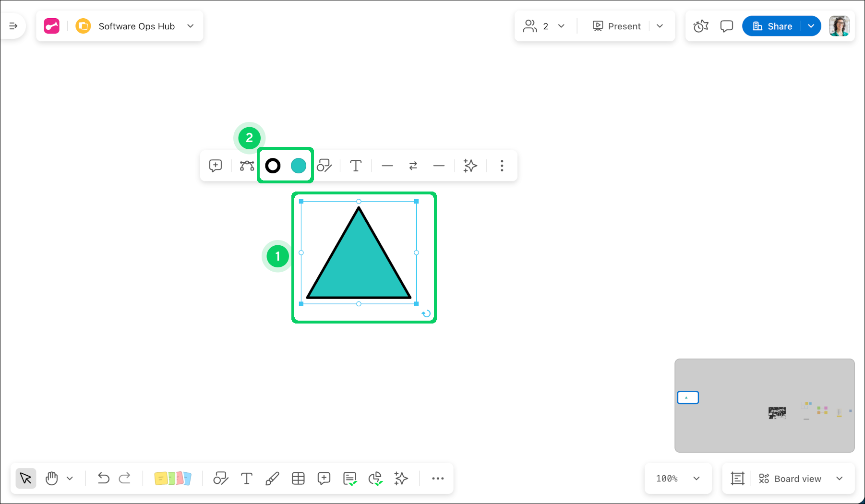
Task: Switch to the hand pan tool
Action: pyautogui.click(x=51, y=478)
